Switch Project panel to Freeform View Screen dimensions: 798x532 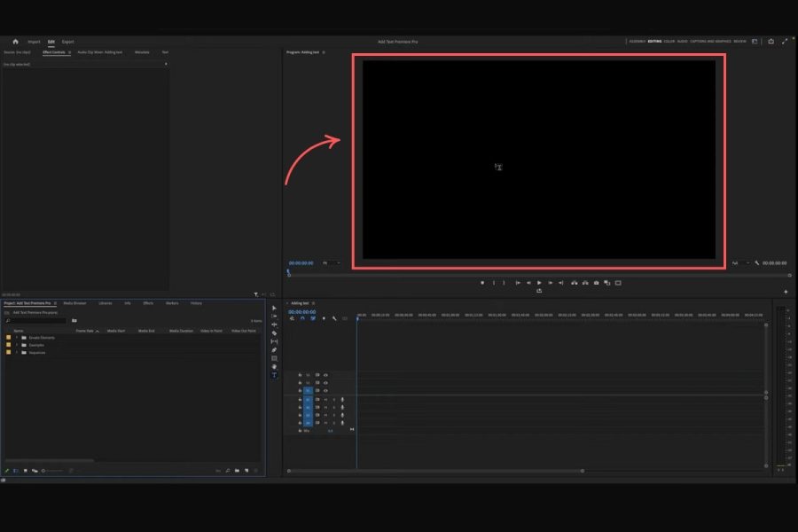point(35,471)
